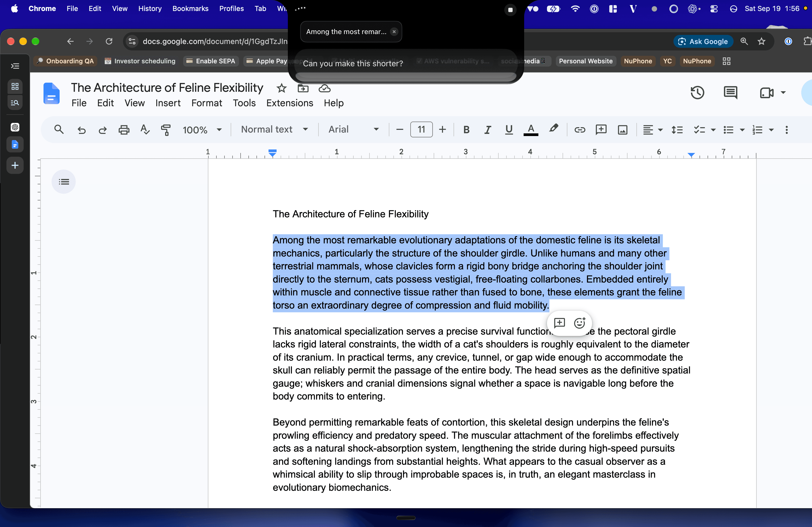Open version history

pos(697,93)
